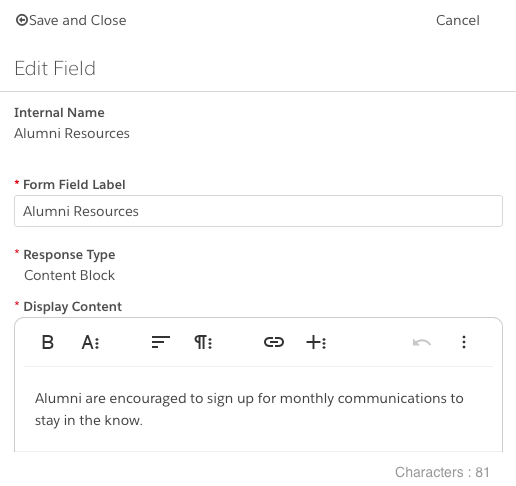Click the circled back arrow icon

[22, 20]
